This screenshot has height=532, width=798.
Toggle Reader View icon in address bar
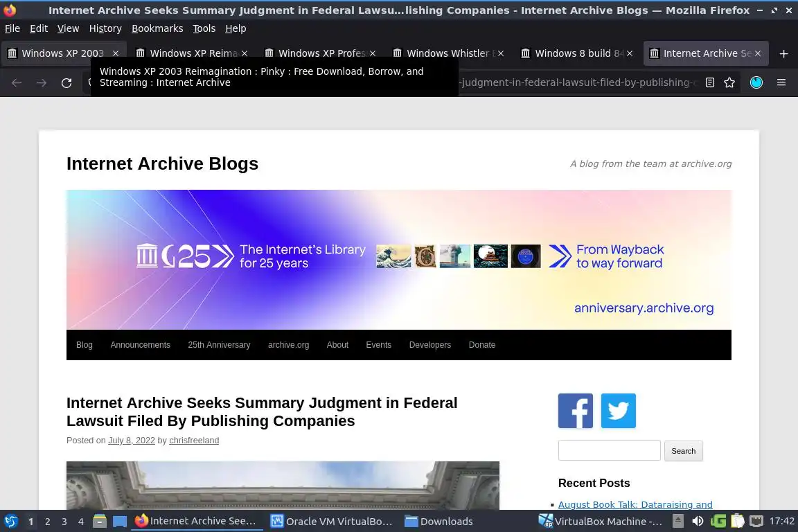point(710,82)
